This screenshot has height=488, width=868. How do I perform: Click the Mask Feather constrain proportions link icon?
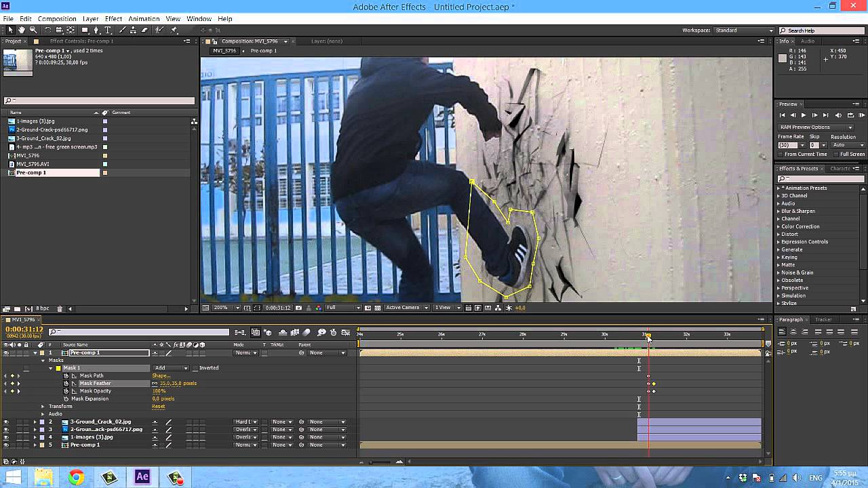click(155, 384)
